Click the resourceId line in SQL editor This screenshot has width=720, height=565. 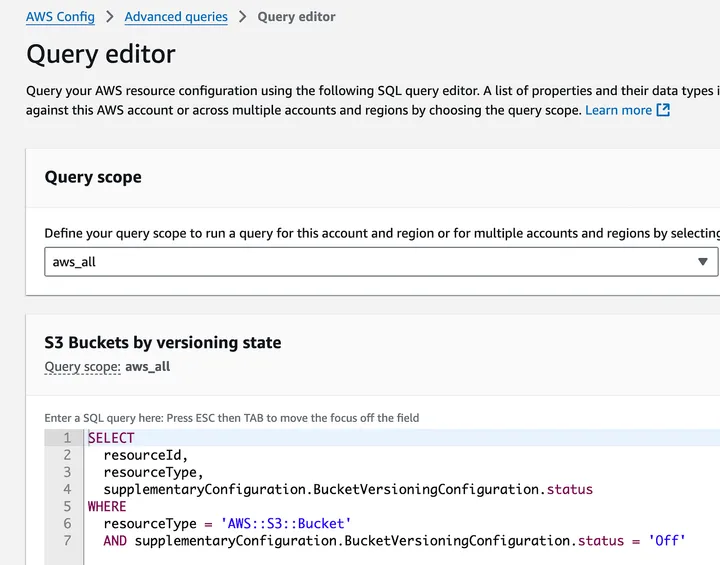click(145, 455)
